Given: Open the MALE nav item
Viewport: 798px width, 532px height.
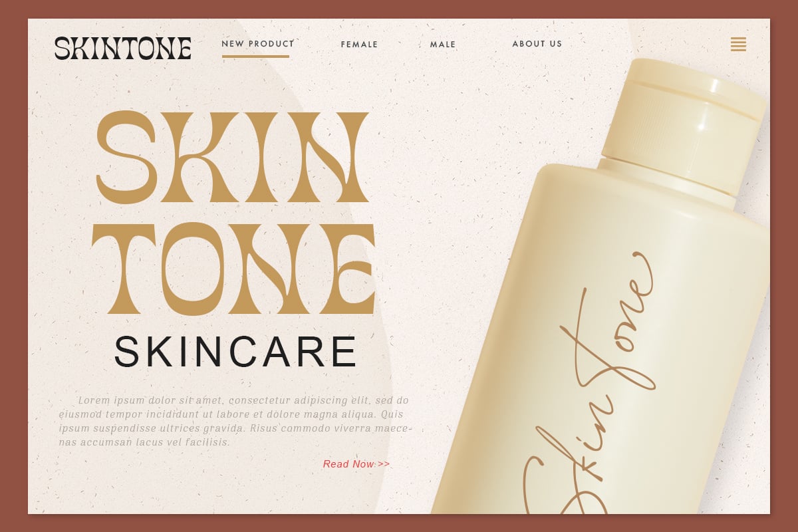Looking at the screenshot, I should (443, 45).
